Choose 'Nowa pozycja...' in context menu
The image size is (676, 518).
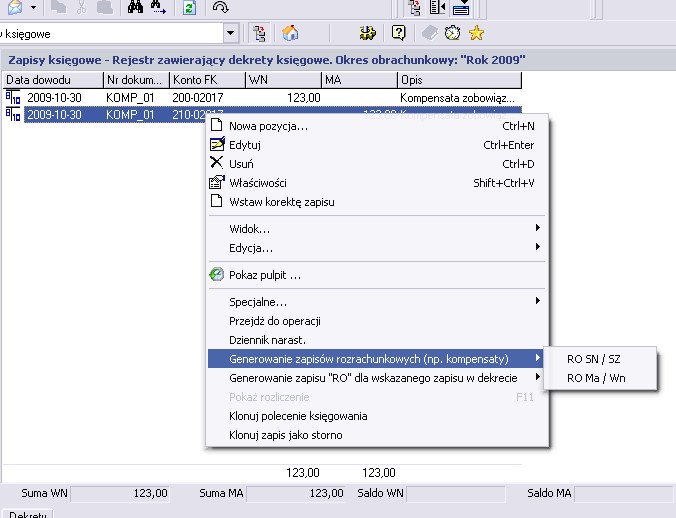[x=377, y=126]
